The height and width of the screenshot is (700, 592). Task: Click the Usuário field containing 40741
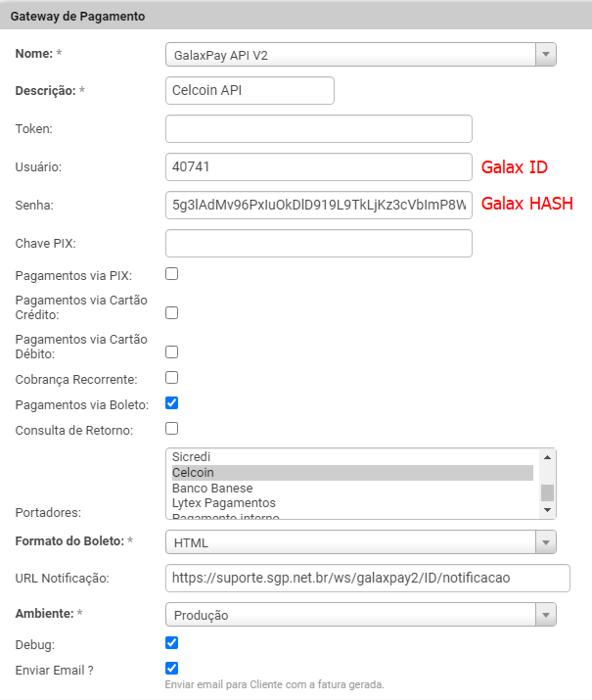click(319, 166)
